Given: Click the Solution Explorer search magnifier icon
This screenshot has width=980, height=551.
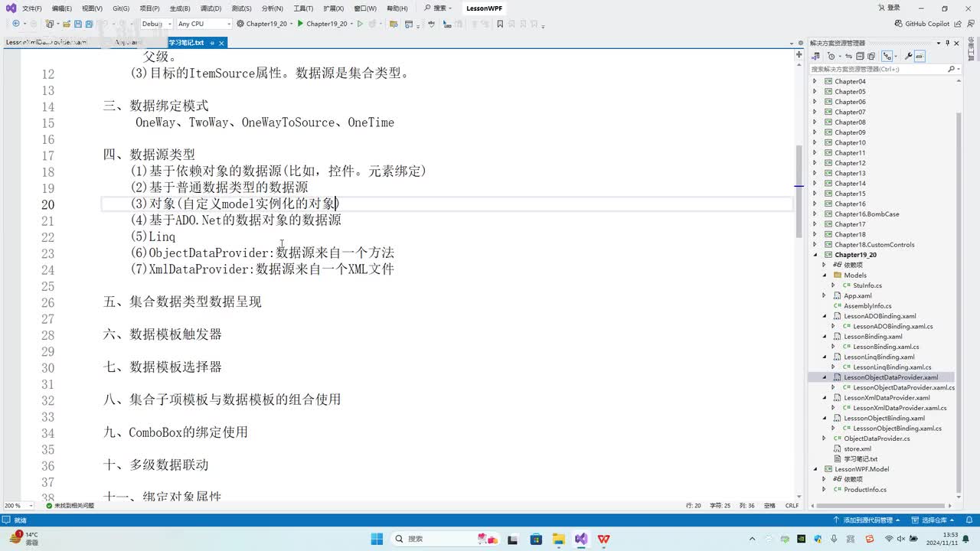Looking at the screenshot, I should (952, 69).
